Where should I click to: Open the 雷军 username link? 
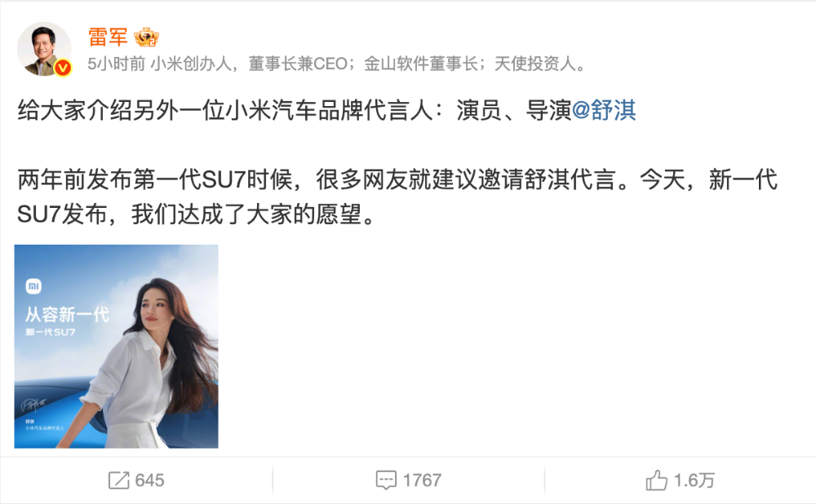(x=108, y=37)
